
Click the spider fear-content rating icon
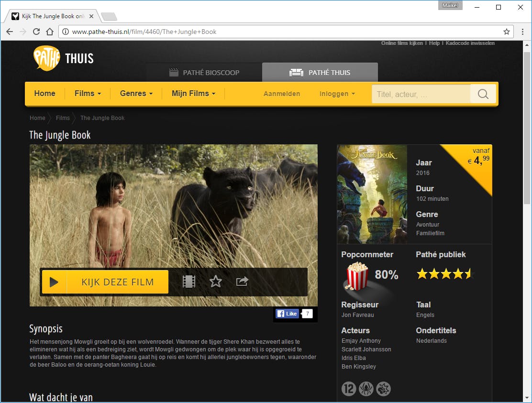(366, 389)
